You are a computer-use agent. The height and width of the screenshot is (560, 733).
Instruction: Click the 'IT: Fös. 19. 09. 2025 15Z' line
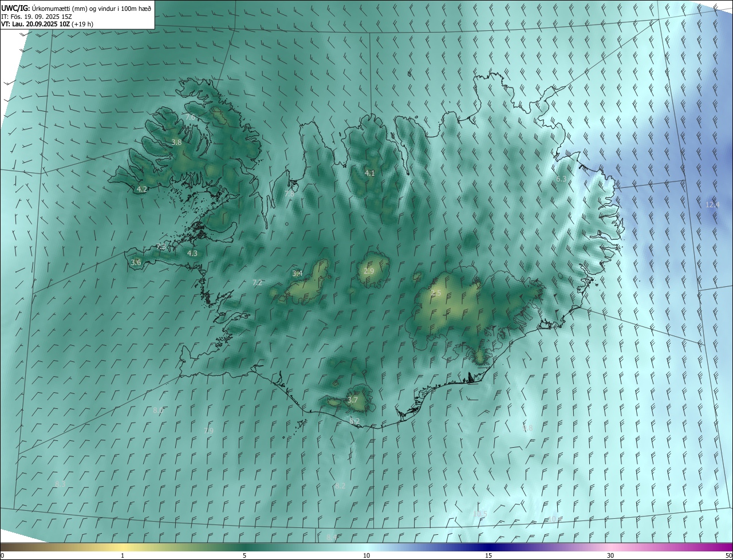(37, 17)
